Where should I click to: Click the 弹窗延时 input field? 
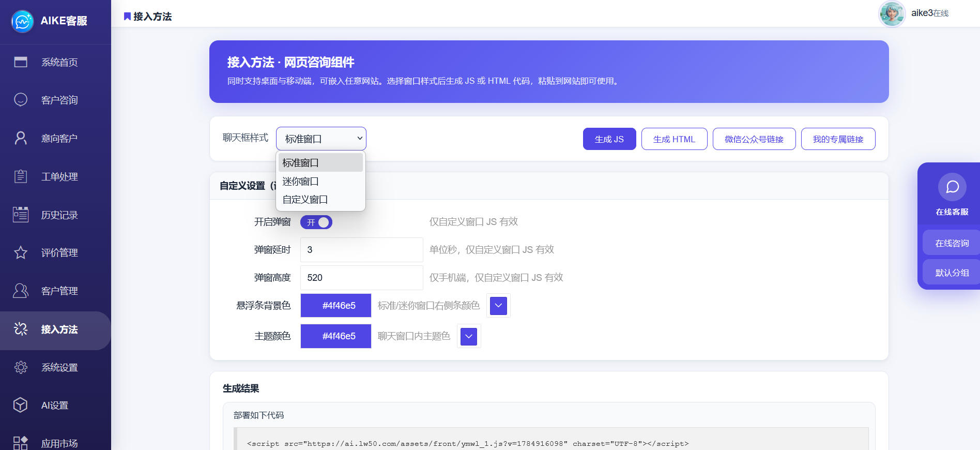coord(362,250)
